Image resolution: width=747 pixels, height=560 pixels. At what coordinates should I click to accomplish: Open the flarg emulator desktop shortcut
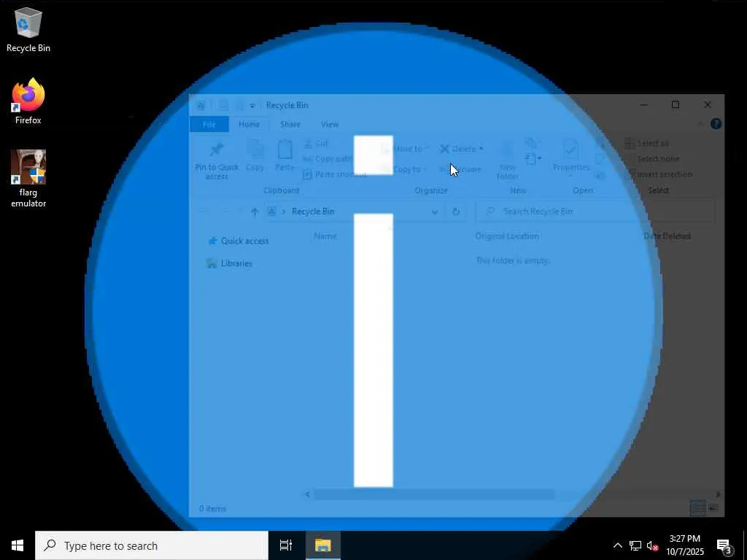28,179
